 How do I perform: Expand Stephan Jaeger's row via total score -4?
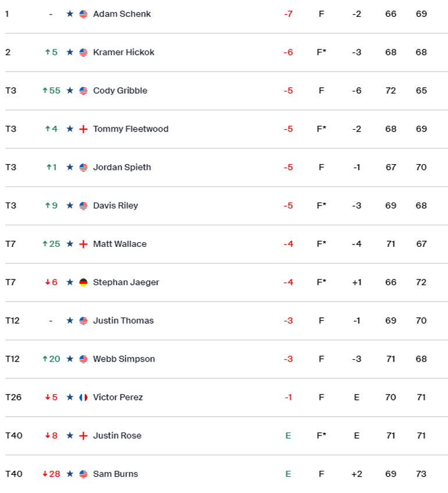[289, 282]
